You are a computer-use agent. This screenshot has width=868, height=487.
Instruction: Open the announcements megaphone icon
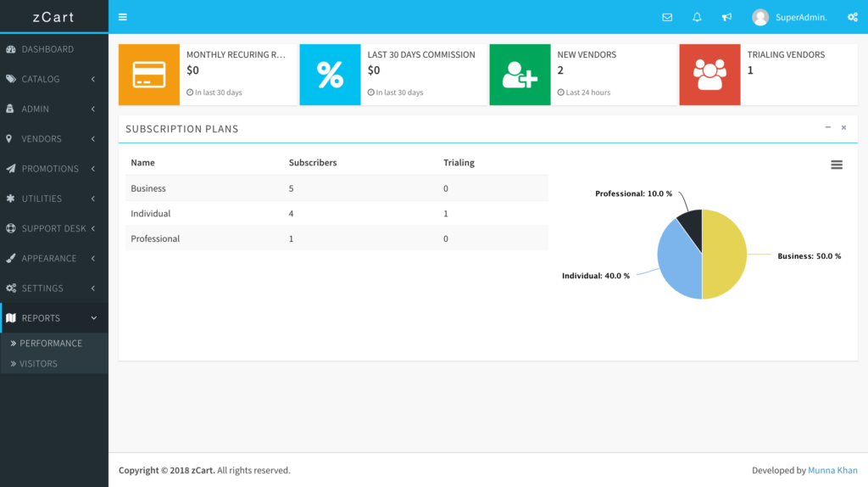[726, 17]
